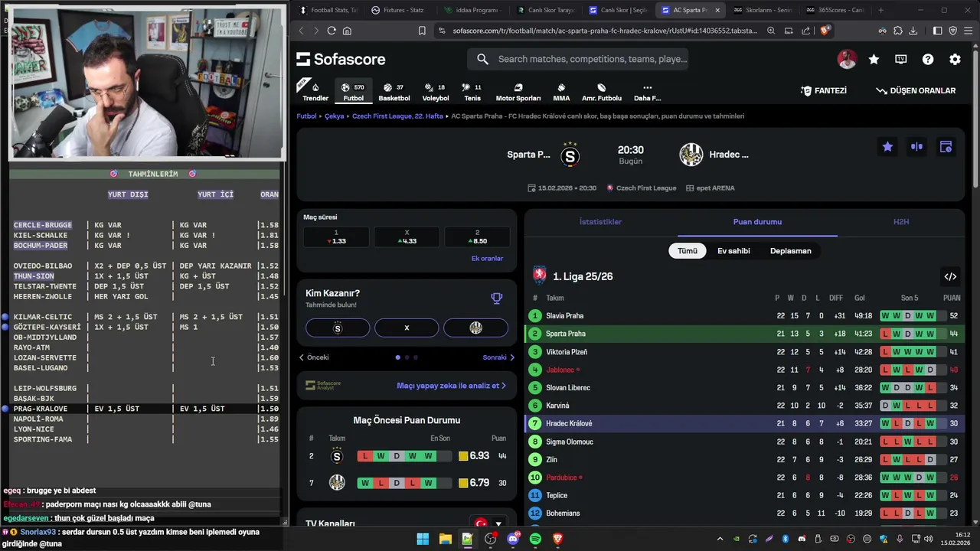980x551 pixels.
Task: Switch to the H2H tab
Action: click(901, 222)
